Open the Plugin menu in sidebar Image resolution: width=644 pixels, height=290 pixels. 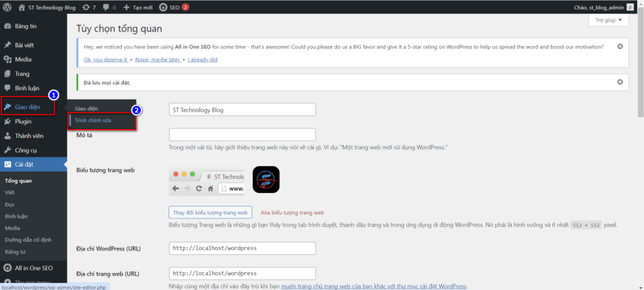(23, 121)
